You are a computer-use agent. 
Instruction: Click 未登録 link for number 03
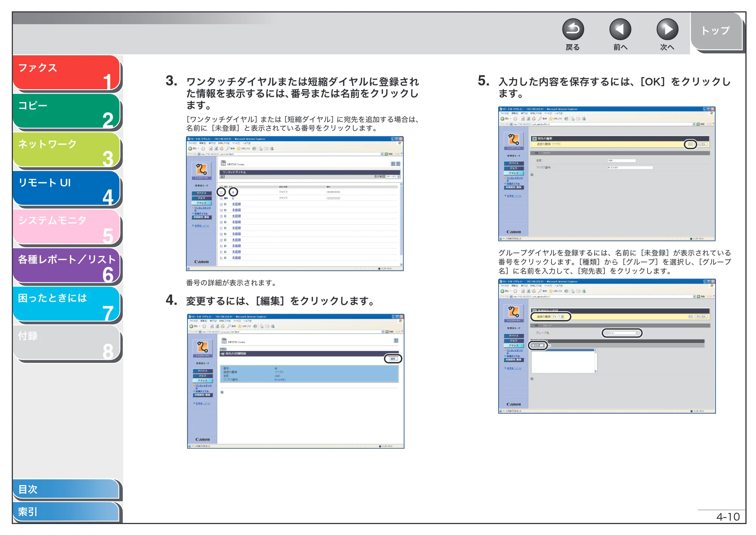point(236,204)
